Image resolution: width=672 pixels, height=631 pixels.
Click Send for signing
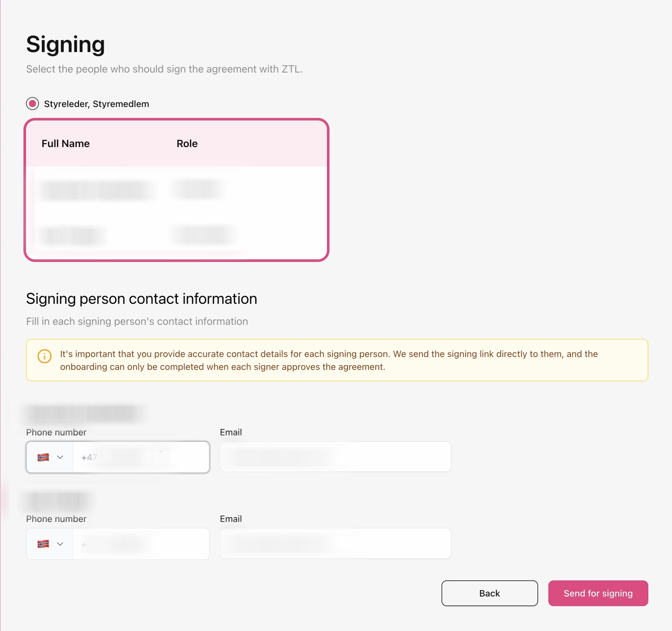(597, 593)
